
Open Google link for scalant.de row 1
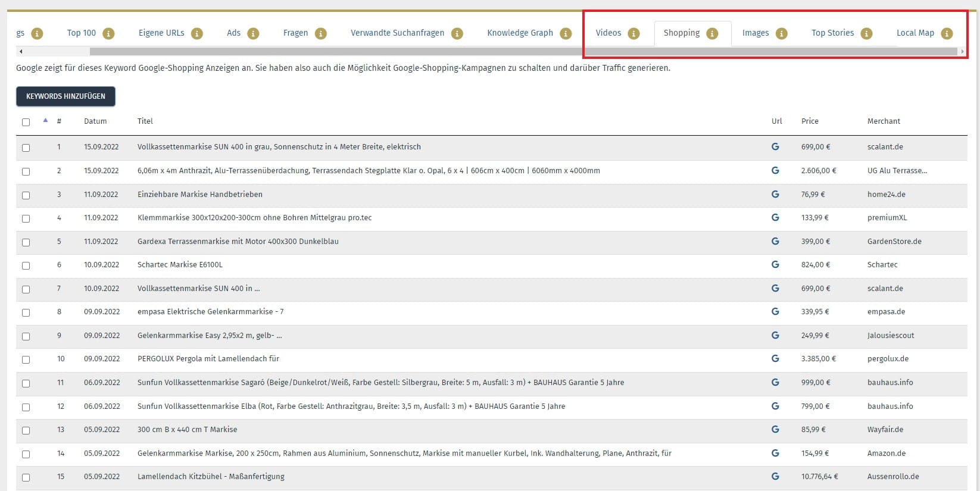pyautogui.click(x=775, y=146)
